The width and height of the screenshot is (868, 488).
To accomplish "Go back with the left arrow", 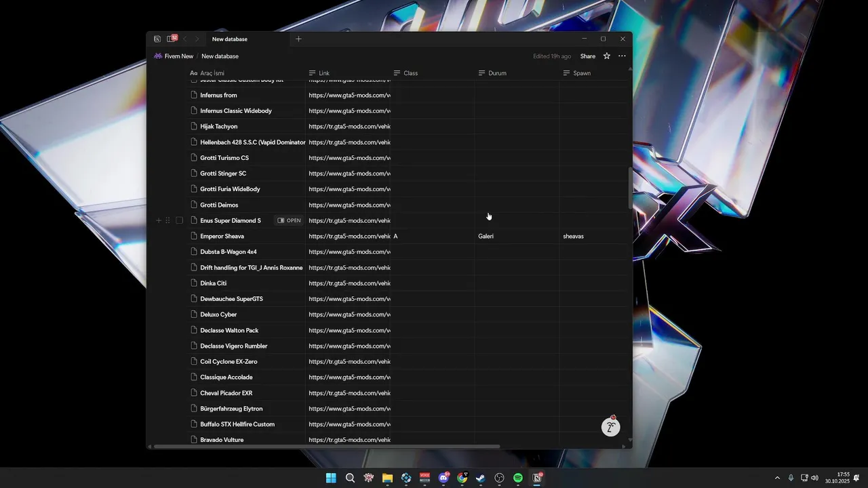I will (185, 39).
